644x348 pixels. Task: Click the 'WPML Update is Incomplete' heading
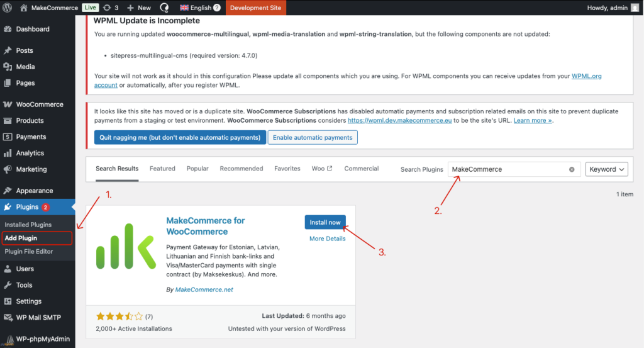click(147, 21)
